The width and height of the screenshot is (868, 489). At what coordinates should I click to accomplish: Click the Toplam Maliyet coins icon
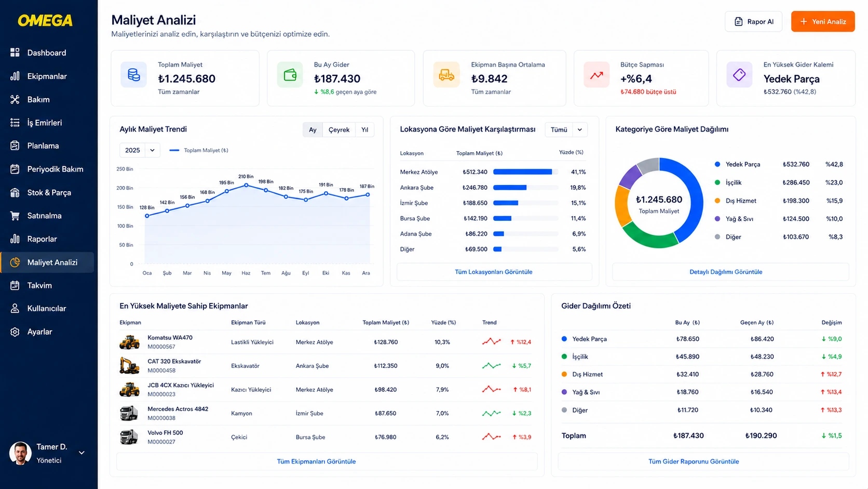[x=134, y=75]
